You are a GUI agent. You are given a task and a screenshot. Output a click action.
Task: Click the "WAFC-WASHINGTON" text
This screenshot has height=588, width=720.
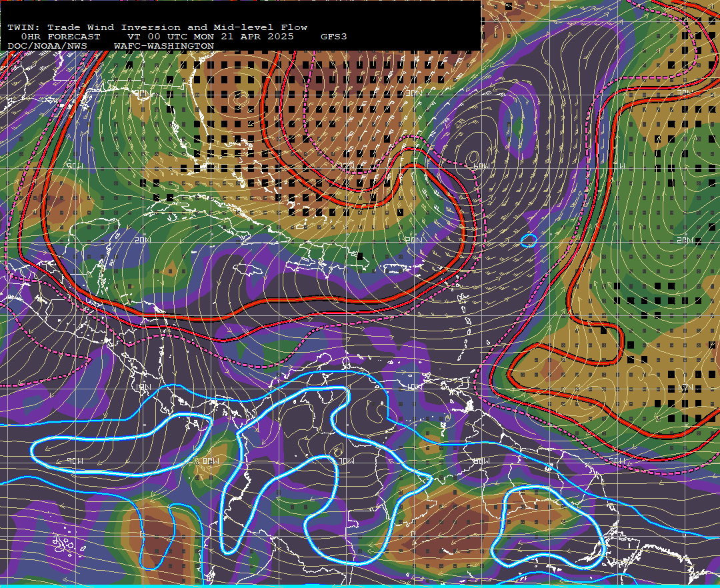[x=164, y=47]
